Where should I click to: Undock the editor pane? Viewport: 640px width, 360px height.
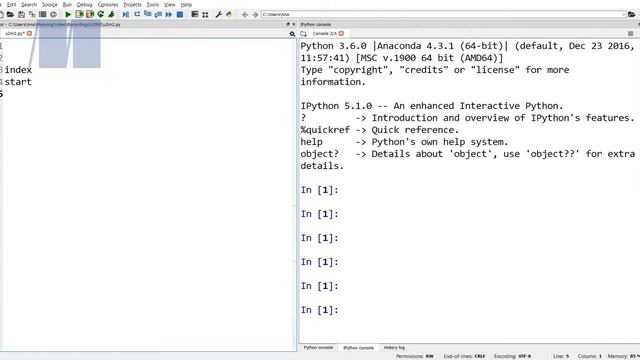pyautogui.click(x=288, y=24)
